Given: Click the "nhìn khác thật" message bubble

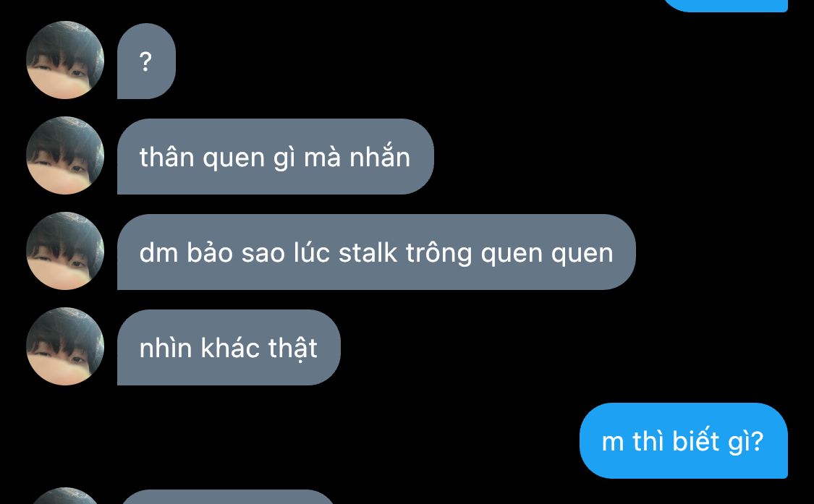Looking at the screenshot, I should click(x=229, y=348).
